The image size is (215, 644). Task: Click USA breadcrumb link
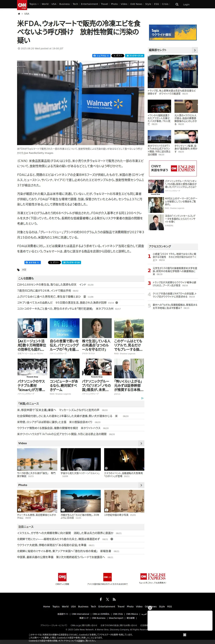click(27, 14)
